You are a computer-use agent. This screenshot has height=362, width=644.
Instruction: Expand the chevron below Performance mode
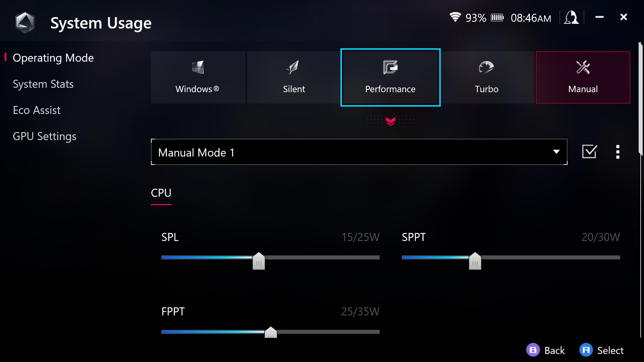tap(390, 121)
